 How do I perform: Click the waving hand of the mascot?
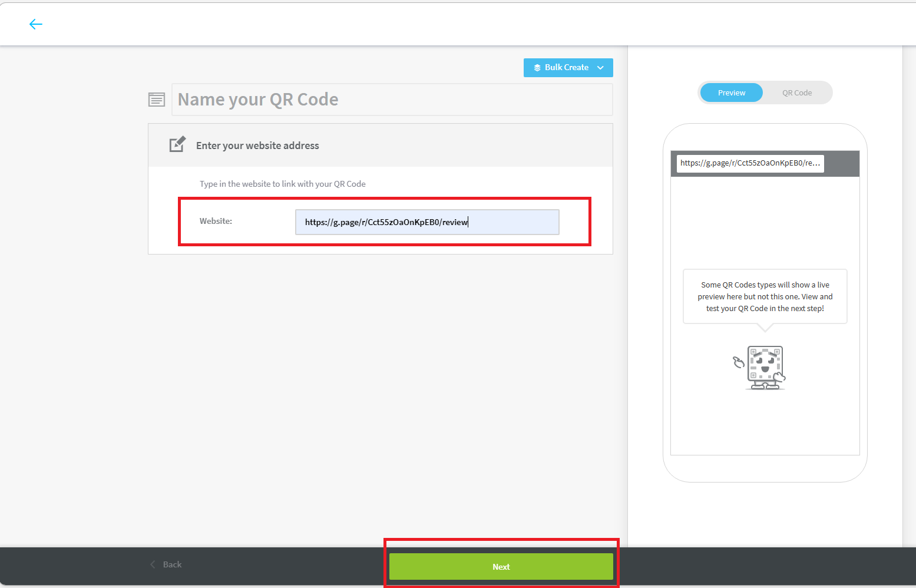pos(738,362)
